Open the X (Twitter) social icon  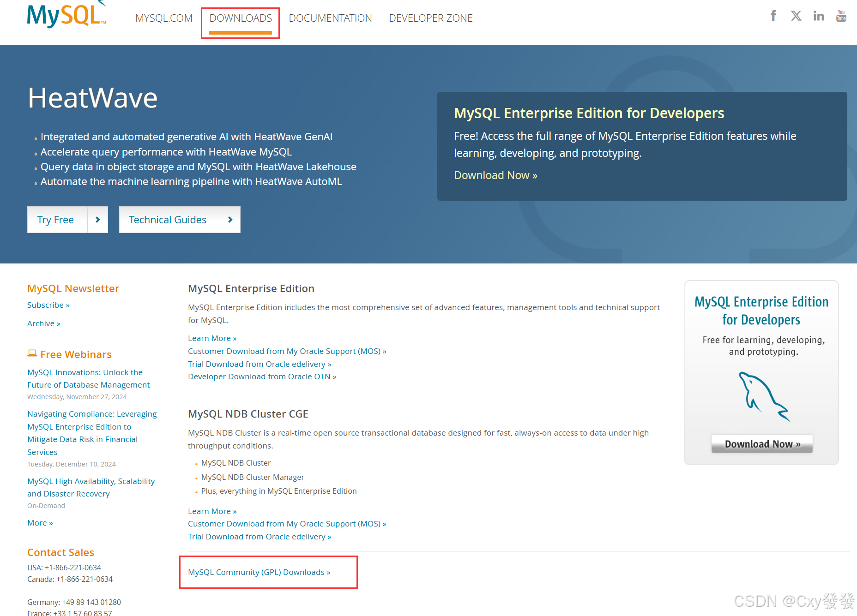796,16
